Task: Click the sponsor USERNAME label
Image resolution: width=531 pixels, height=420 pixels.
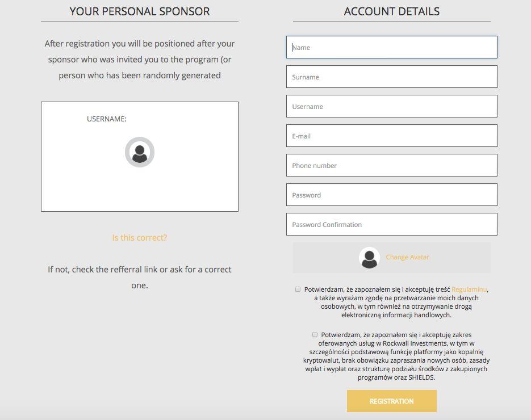Action: (x=106, y=119)
